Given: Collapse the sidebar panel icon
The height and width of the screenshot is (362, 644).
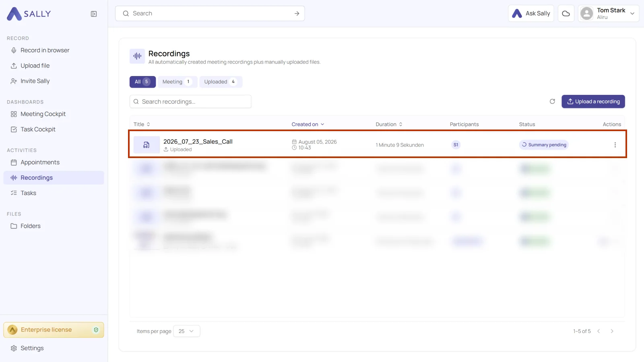Looking at the screenshot, I should [94, 14].
